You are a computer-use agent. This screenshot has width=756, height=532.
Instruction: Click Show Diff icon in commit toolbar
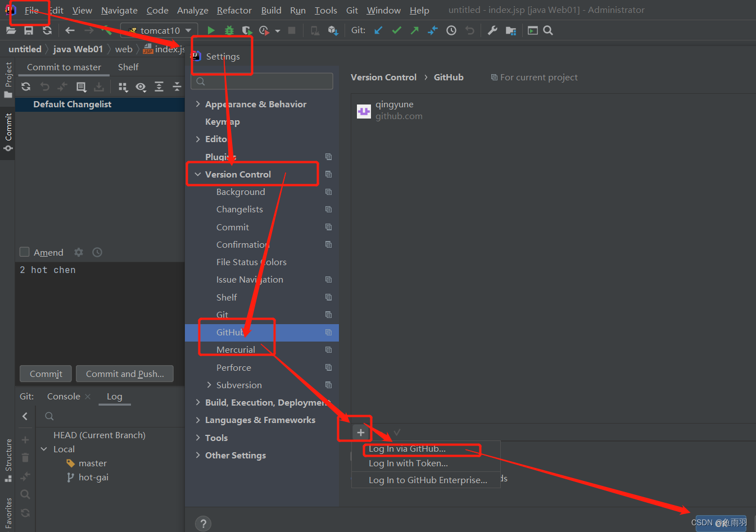click(x=81, y=87)
